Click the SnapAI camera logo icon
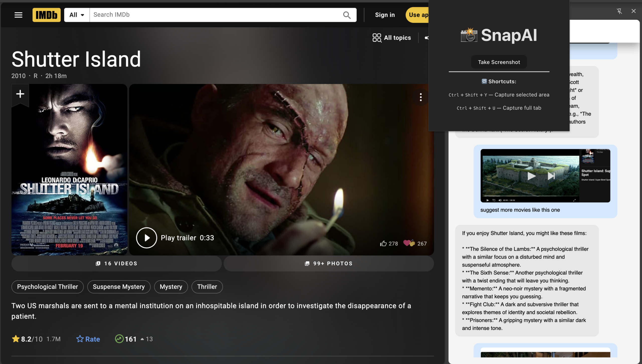The width and height of the screenshot is (642, 364). pos(469,35)
